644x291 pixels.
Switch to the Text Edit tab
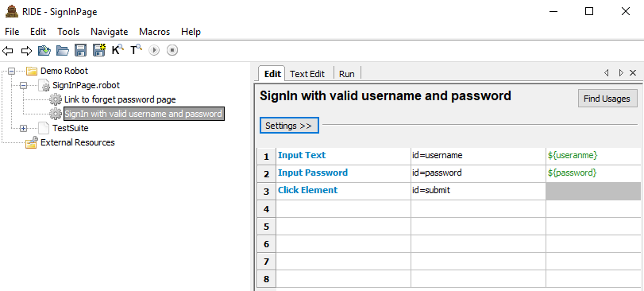pyautogui.click(x=307, y=74)
